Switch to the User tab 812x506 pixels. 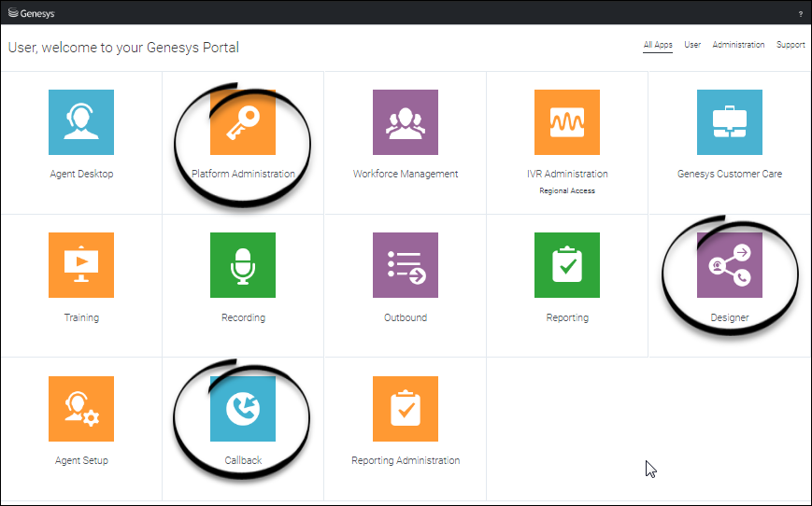point(692,45)
